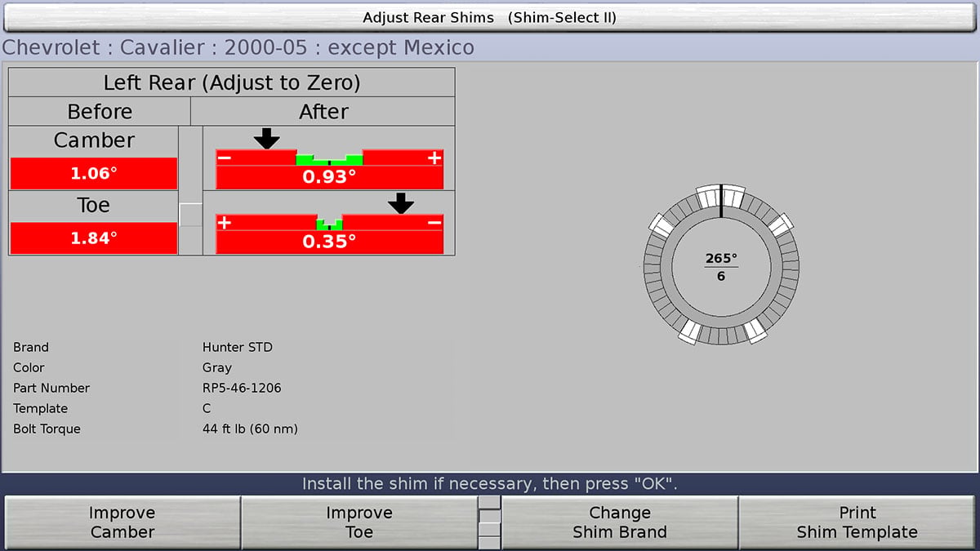Select the template value C

point(207,408)
